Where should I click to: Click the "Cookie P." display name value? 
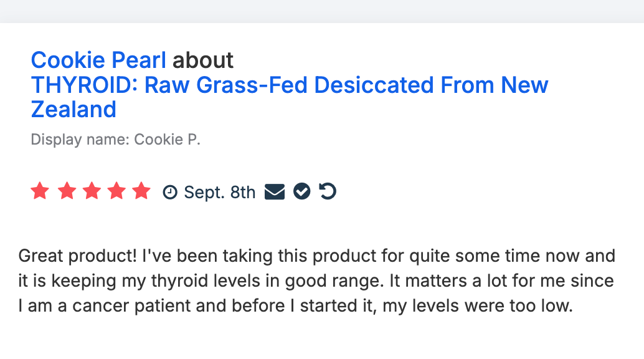168,140
